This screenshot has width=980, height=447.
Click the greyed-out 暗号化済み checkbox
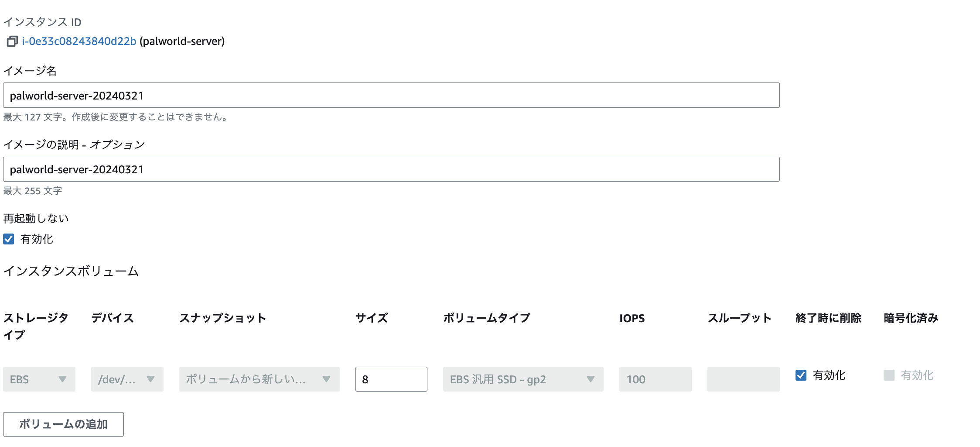pos(889,375)
